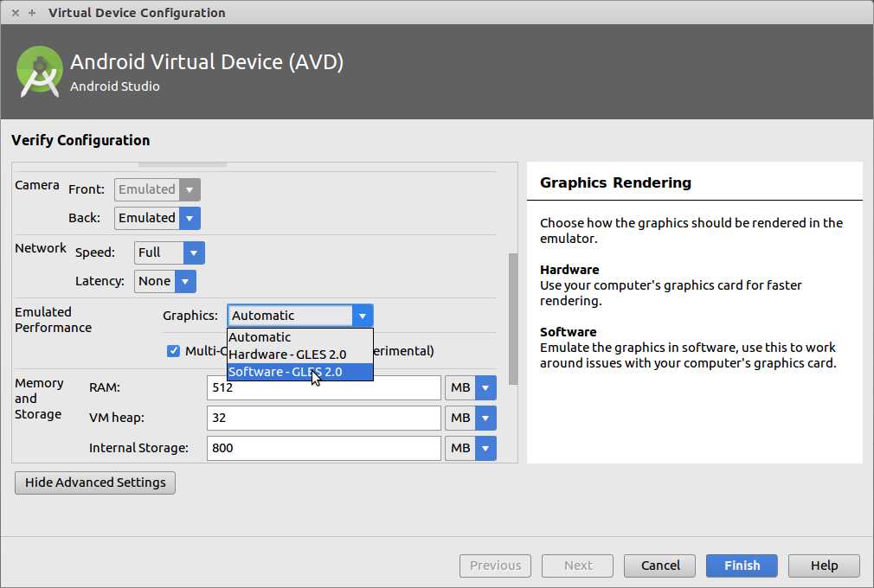Click the Android Virtual Device (AVD) title
The image size is (874, 588).
[207, 61]
